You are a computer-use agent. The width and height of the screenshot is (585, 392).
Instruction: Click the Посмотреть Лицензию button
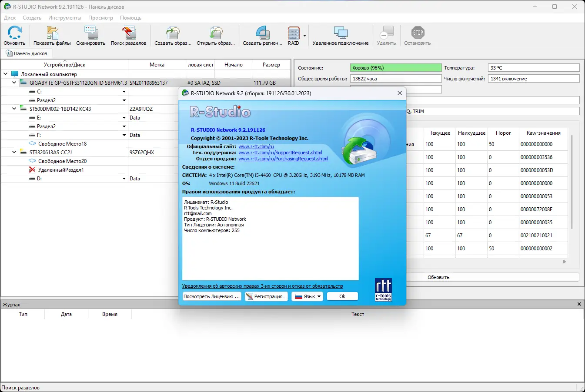pos(212,296)
